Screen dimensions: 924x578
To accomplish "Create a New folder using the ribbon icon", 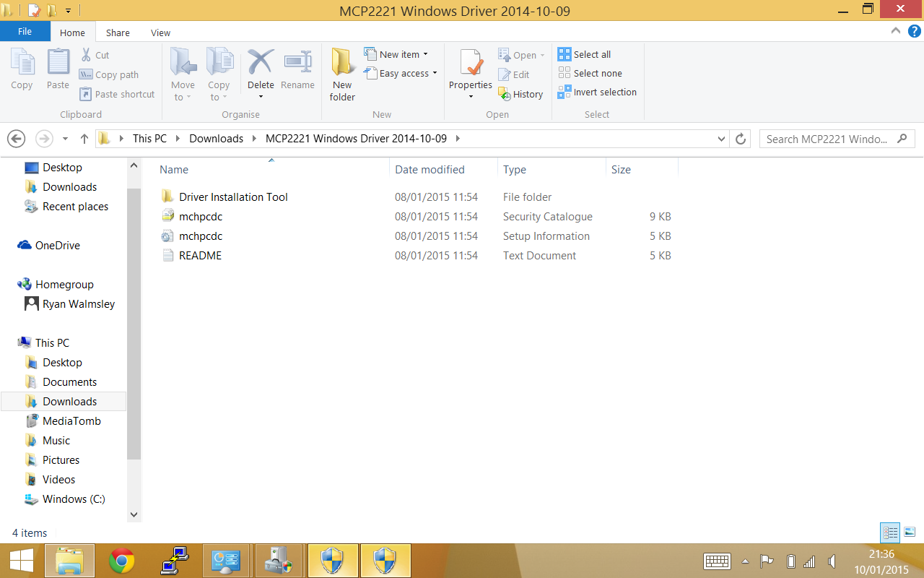I will click(341, 72).
